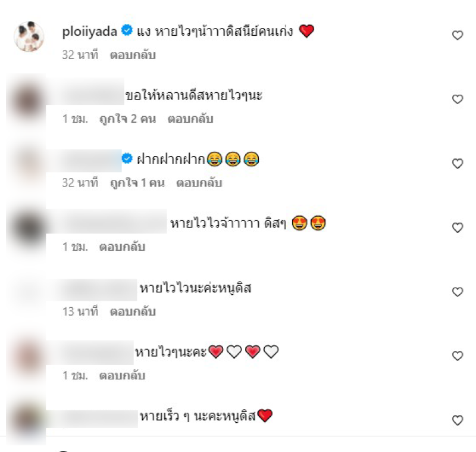The width and height of the screenshot is (476, 452).
Task: Reply to the 'หายไวไวนะค่ะหนูดิส' comment
Action: tap(133, 311)
